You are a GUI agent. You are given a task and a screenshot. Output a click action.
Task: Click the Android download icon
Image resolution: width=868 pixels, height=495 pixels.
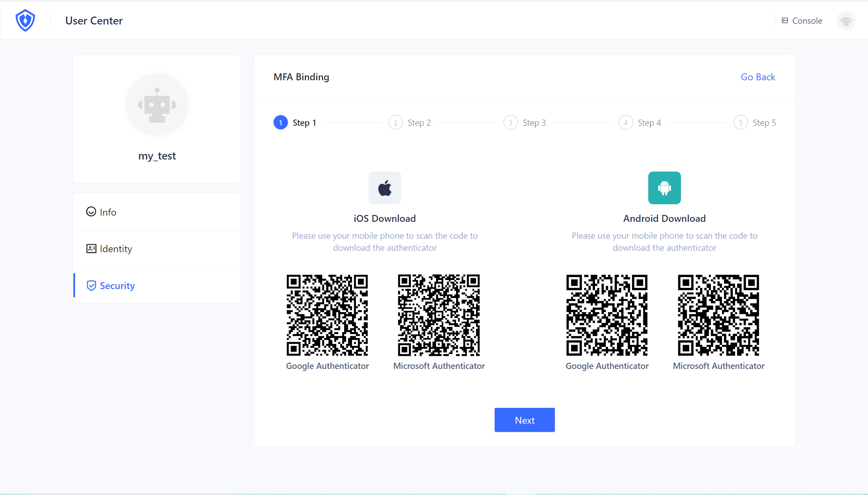664,188
